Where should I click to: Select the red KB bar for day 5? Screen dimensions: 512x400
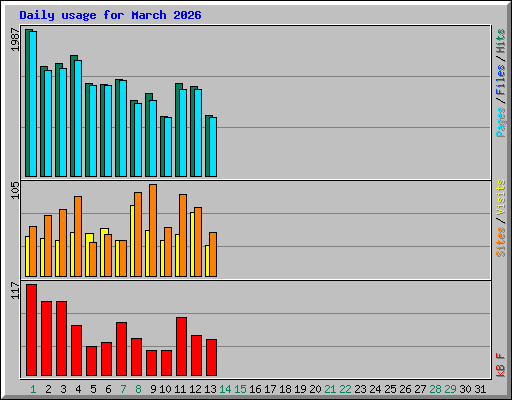[x=92, y=361]
